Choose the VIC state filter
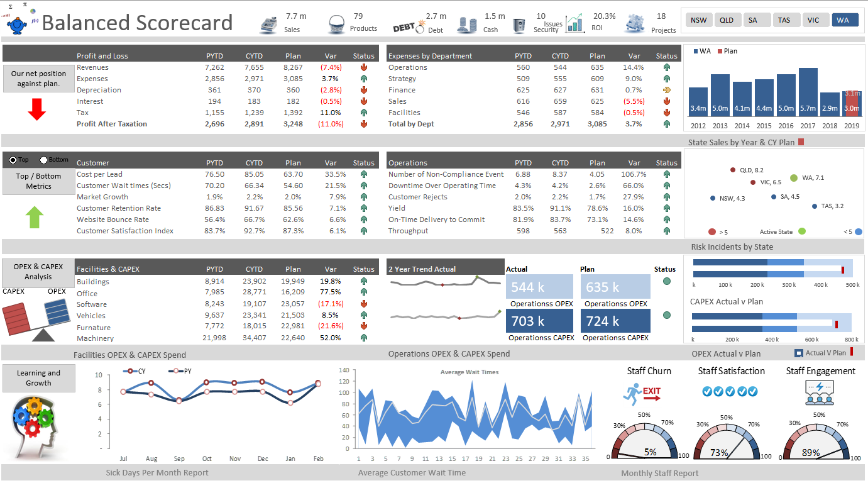Screen dimensions: 868x483 coord(814,20)
